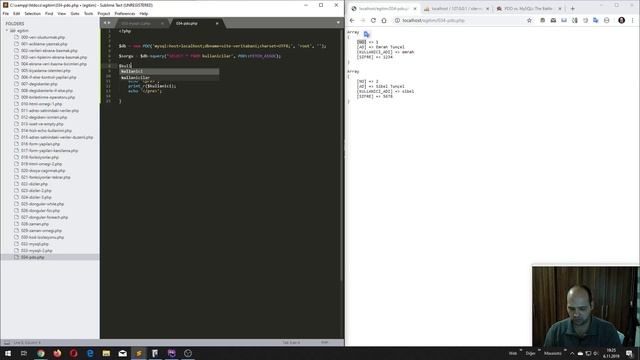The width and height of the screenshot is (640, 360).
Task: Open 007-degiskenler.php file
Action: pyautogui.click(x=39, y=84)
